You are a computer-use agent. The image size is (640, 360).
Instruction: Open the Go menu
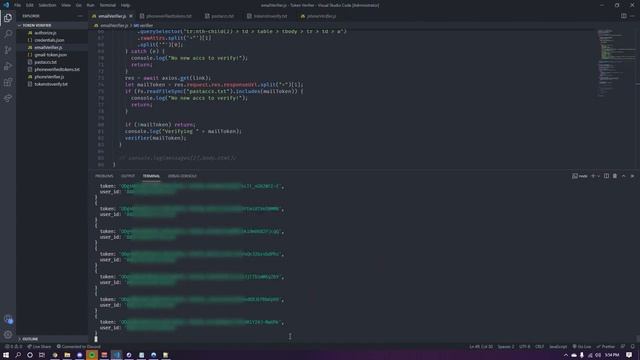[78, 5]
